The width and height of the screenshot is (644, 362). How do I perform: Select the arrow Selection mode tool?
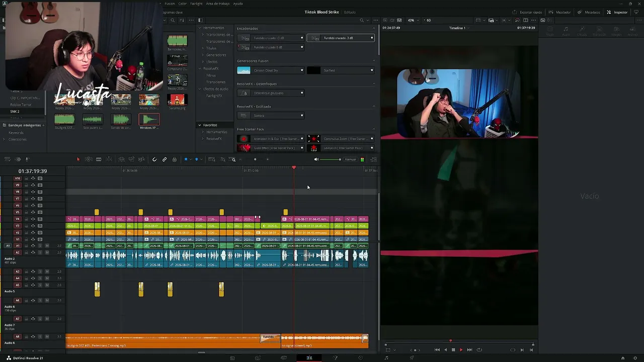pyautogui.click(x=78, y=159)
